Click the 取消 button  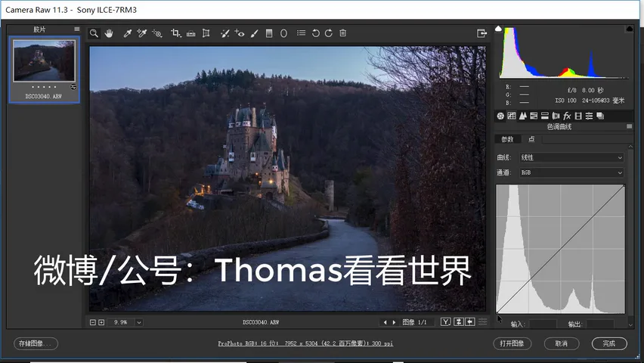pyautogui.click(x=562, y=343)
